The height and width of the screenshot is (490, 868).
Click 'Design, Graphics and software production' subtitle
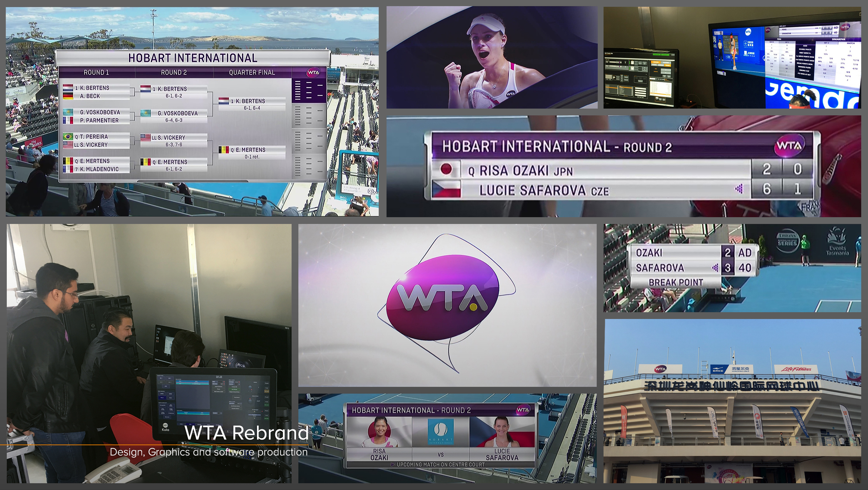point(209,452)
